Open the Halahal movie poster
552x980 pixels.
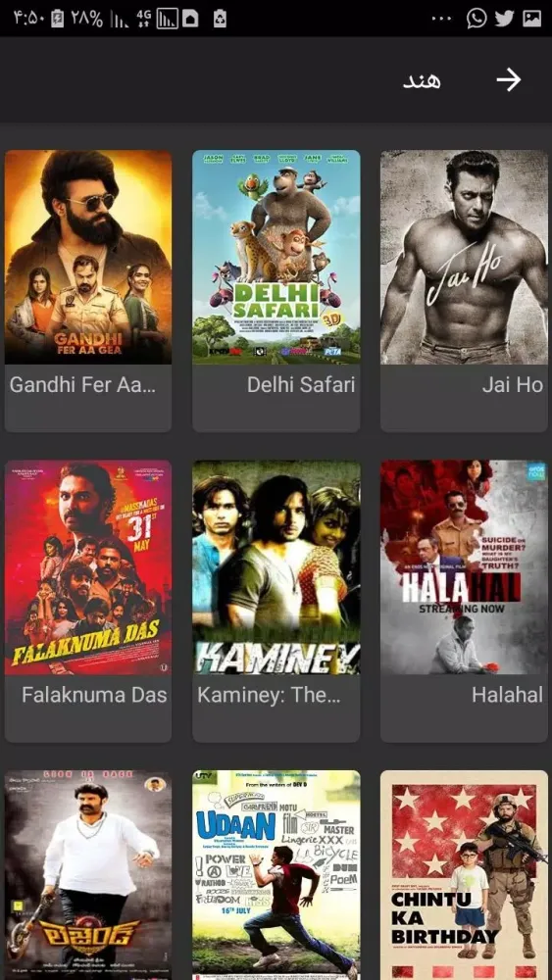pos(464,567)
